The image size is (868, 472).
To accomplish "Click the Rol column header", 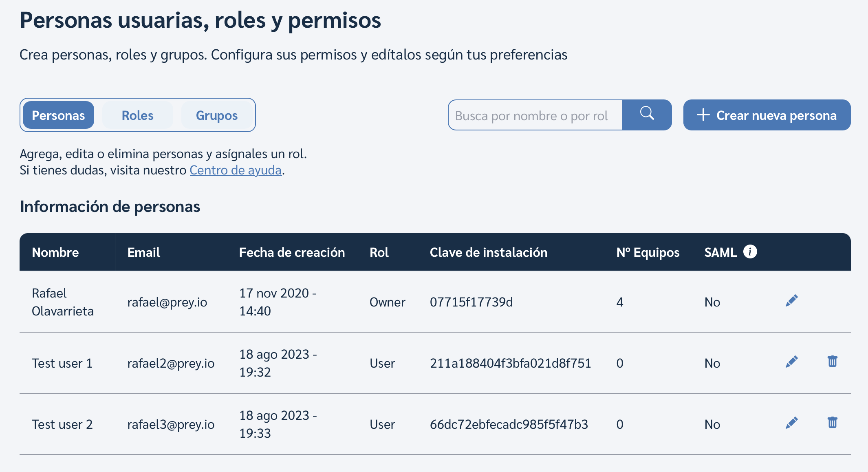I will click(x=379, y=252).
